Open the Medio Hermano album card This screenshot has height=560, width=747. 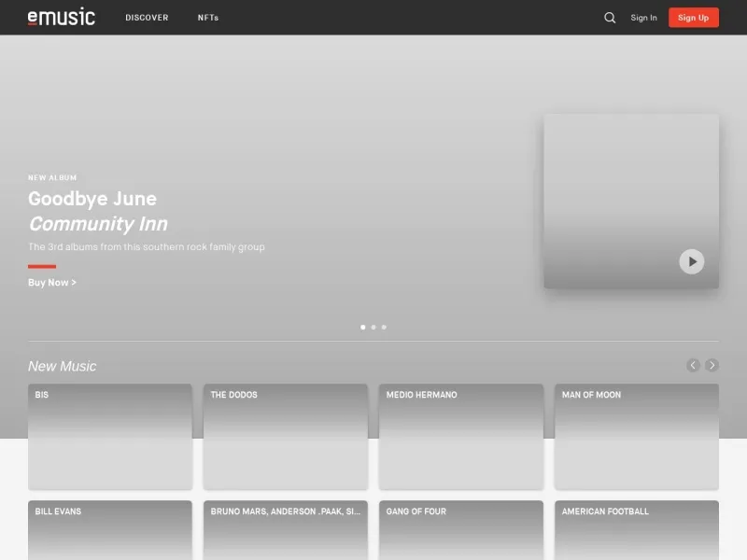[461, 437]
